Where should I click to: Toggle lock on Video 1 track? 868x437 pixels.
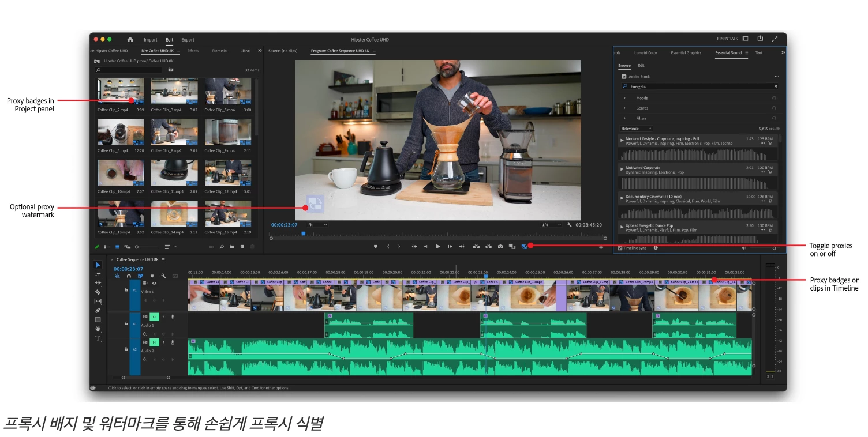tap(126, 290)
